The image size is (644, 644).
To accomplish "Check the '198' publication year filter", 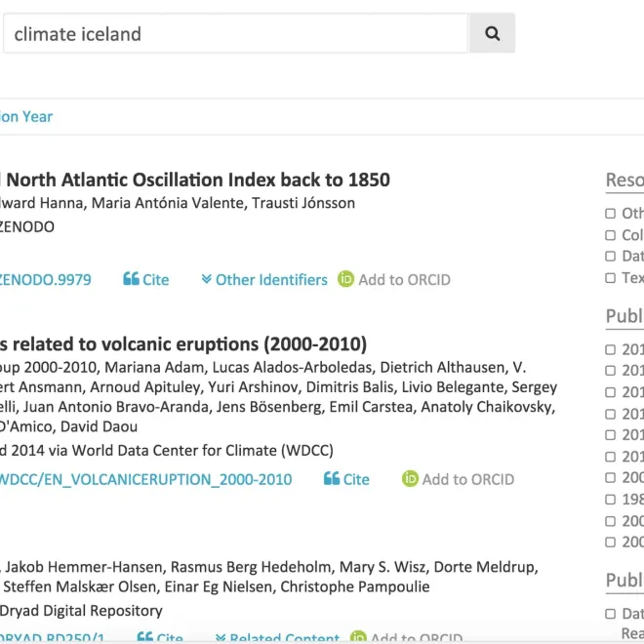I will [611, 500].
